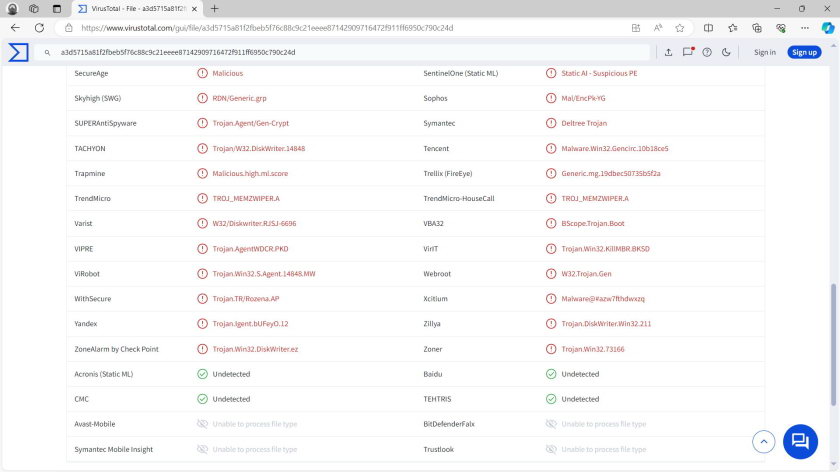Click SentinelOne Static AI Suspicious PE
Image resolution: width=840 pixels, height=472 pixels.
599,73
